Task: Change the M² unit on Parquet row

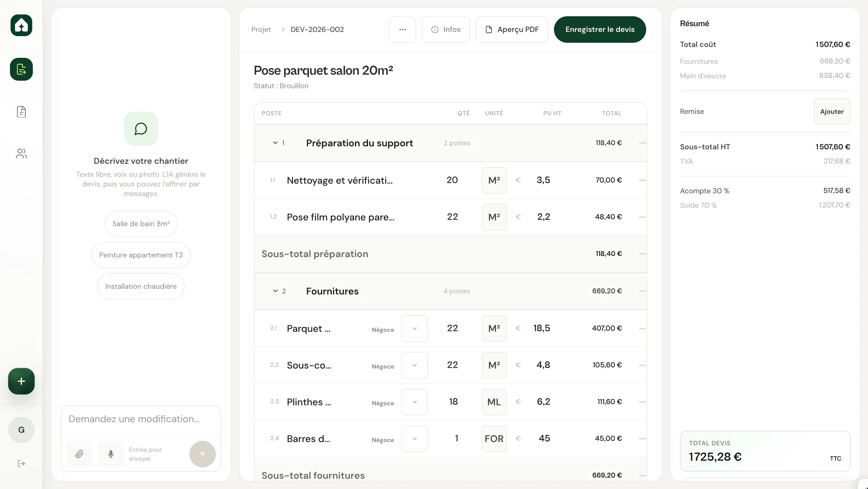Action: 494,329
